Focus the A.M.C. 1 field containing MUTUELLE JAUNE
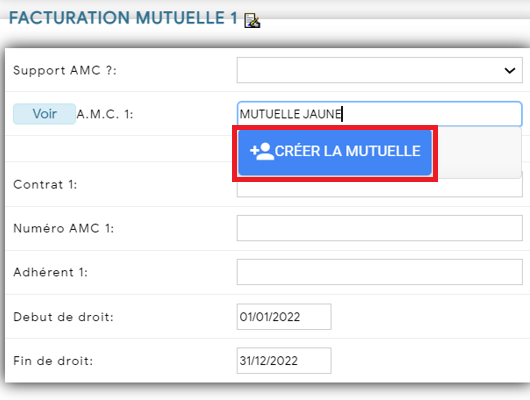Viewport: 530px width, 400px height. 380,114
